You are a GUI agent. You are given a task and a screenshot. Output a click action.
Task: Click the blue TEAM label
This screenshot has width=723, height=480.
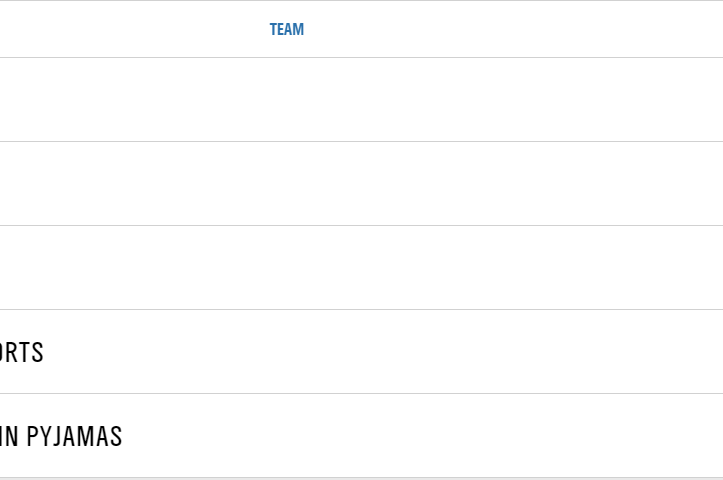(286, 29)
